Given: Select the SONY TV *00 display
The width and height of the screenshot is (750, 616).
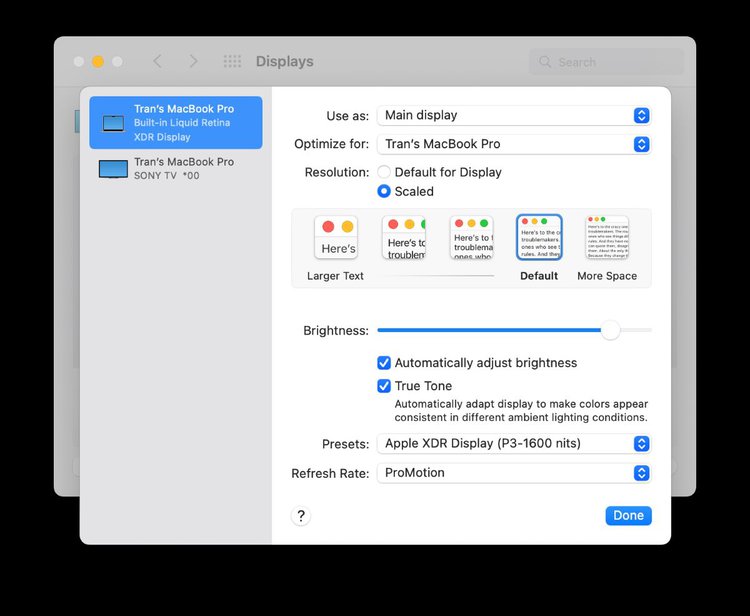Looking at the screenshot, I should (x=176, y=169).
